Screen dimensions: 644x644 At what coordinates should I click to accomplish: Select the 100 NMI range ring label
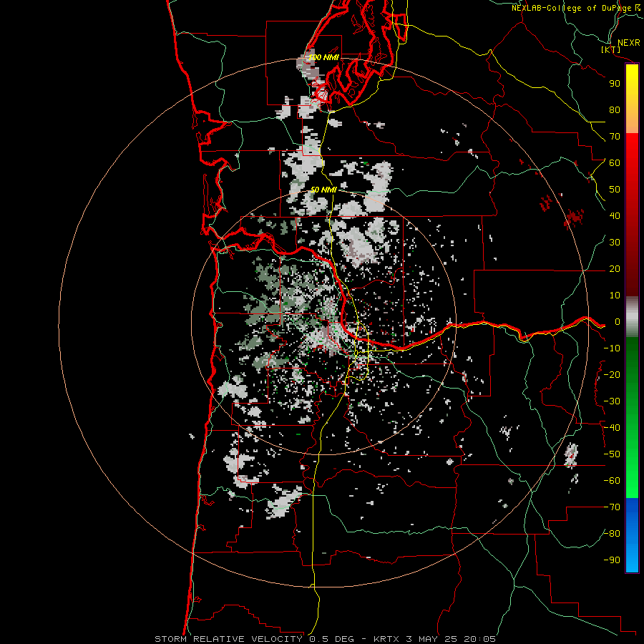point(323,57)
